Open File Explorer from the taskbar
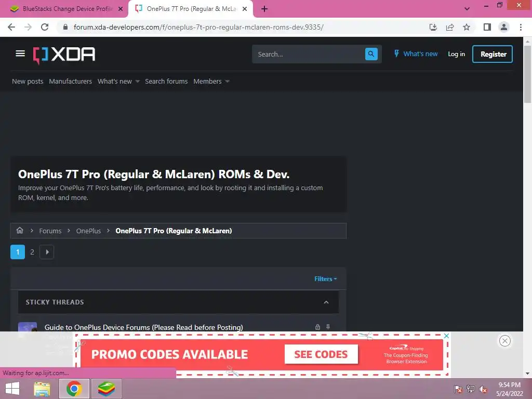Image resolution: width=532 pixels, height=399 pixels. coord(42,389)
